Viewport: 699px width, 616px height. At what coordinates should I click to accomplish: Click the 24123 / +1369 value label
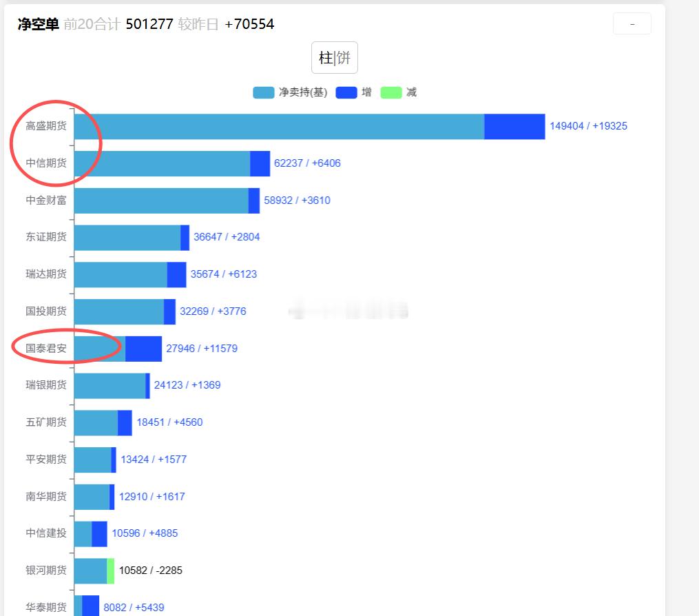coord(187,385)
